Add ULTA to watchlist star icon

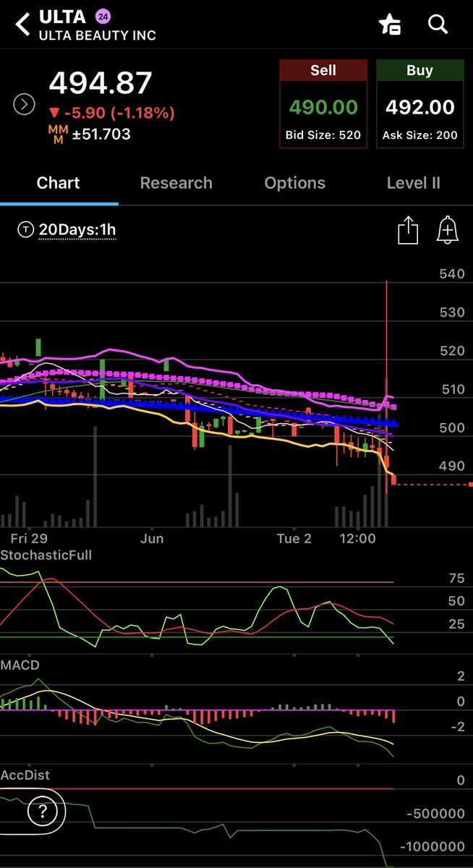point(391,25)
